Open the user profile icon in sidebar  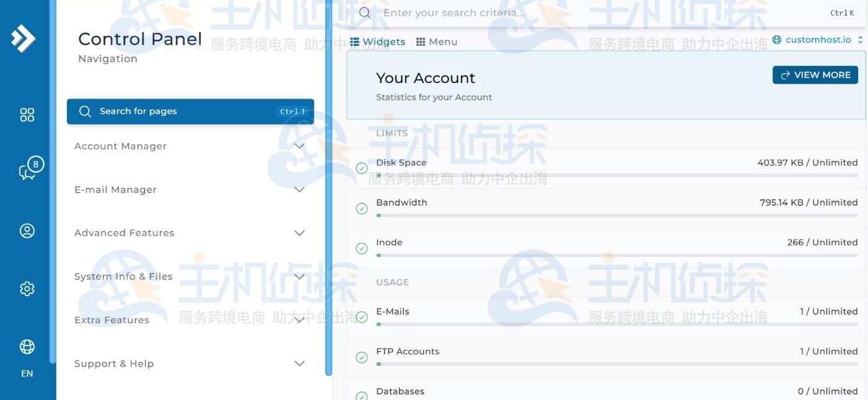click(27, 230)
